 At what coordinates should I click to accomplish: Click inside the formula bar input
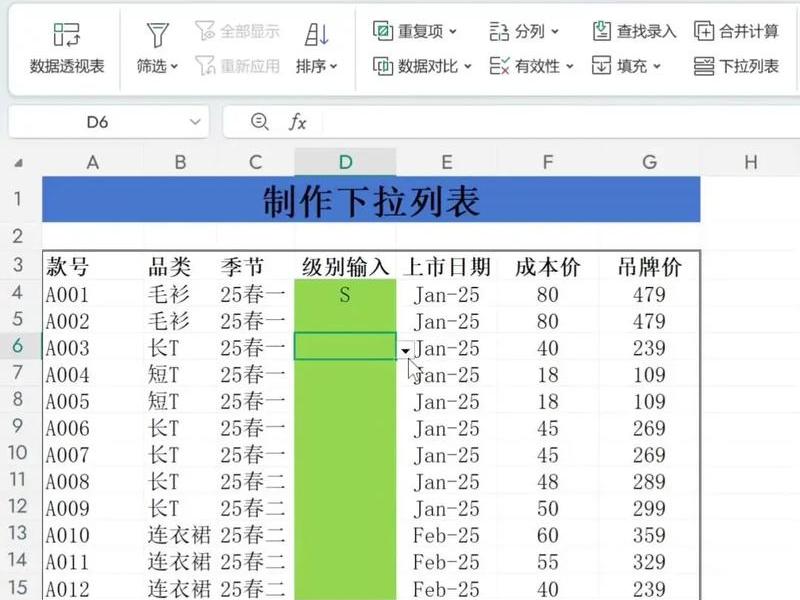pos(560,122)
